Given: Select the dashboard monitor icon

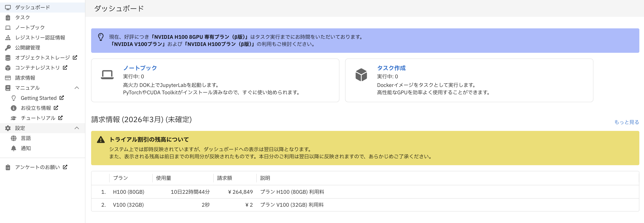Looking at the screenshot, I should point(8,7).
